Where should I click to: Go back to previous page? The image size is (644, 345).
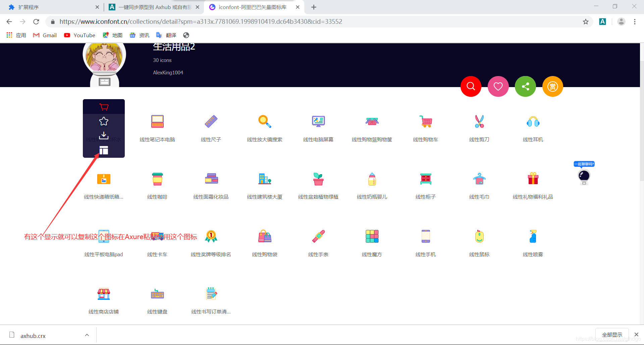(x=9, y=21)
